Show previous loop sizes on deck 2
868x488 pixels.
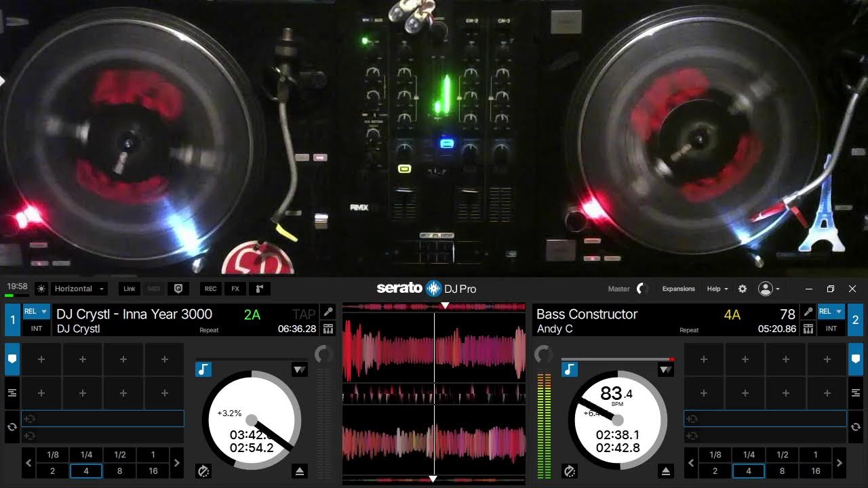(691, 463)
